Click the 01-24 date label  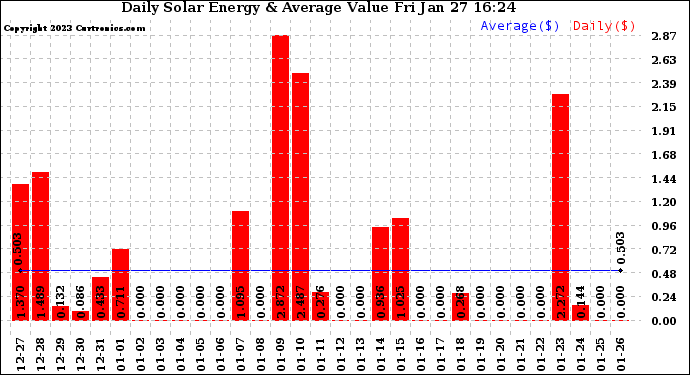(580, 355)
